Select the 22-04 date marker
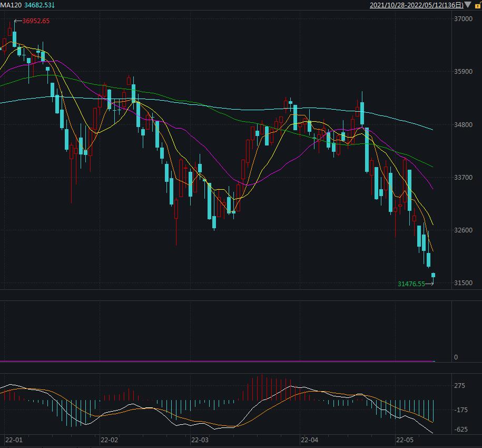This screenshot has height=448, width=482. point(310,440)
